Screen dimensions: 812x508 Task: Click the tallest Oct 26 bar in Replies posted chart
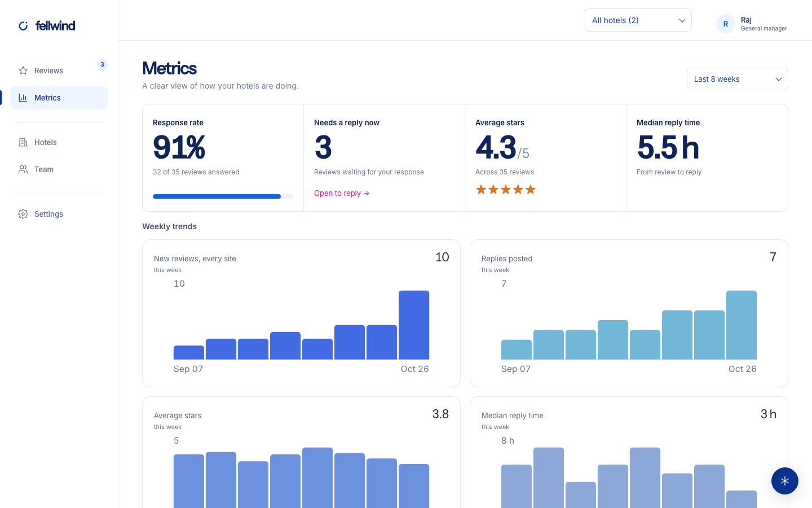pos(742,325)
